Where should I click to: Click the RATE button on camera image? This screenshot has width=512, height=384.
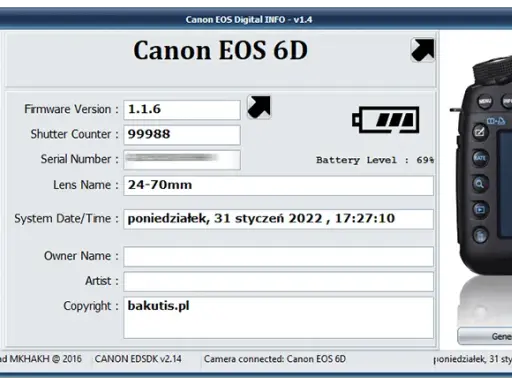click(x=480, y=158)
